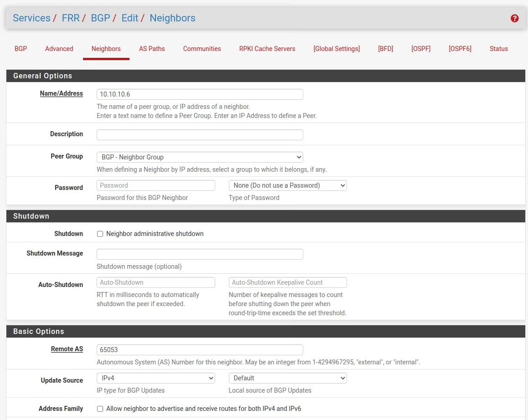Viewport: 528px width, 420px height.
Task: Focus the Description text field
Action: tap(200, 135)
